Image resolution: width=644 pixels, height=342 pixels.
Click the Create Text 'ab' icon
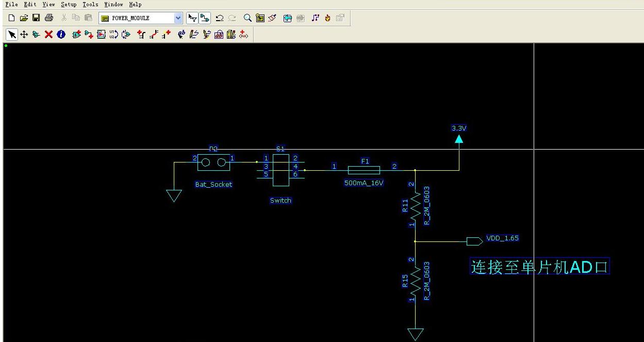coord(181,35)
